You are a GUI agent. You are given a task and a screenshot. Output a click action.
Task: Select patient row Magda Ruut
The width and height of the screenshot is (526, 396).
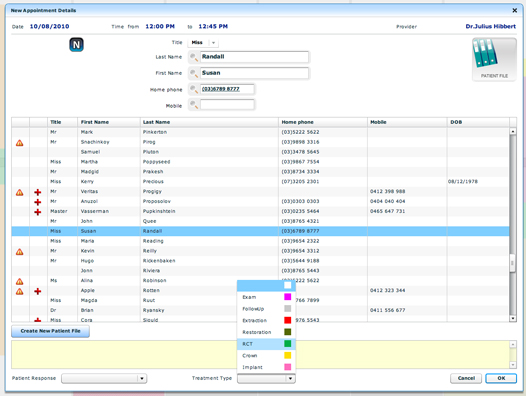point(260,300)
